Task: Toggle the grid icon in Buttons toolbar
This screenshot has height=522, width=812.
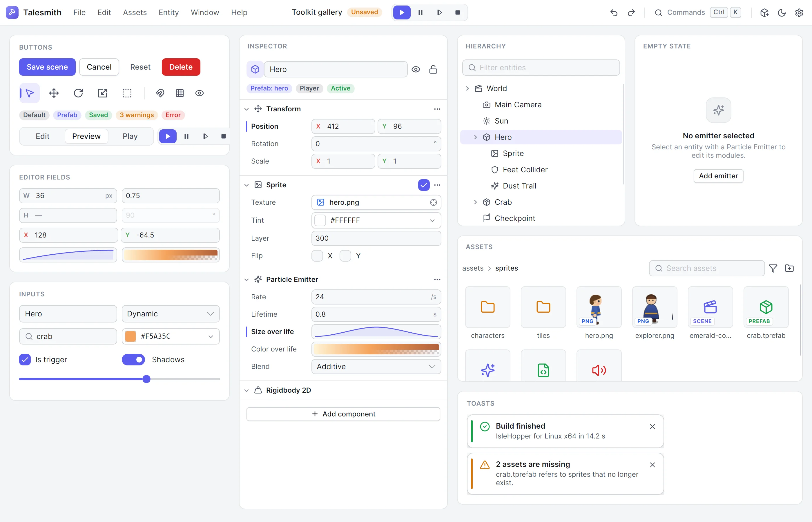Action: tap(180, 93)
